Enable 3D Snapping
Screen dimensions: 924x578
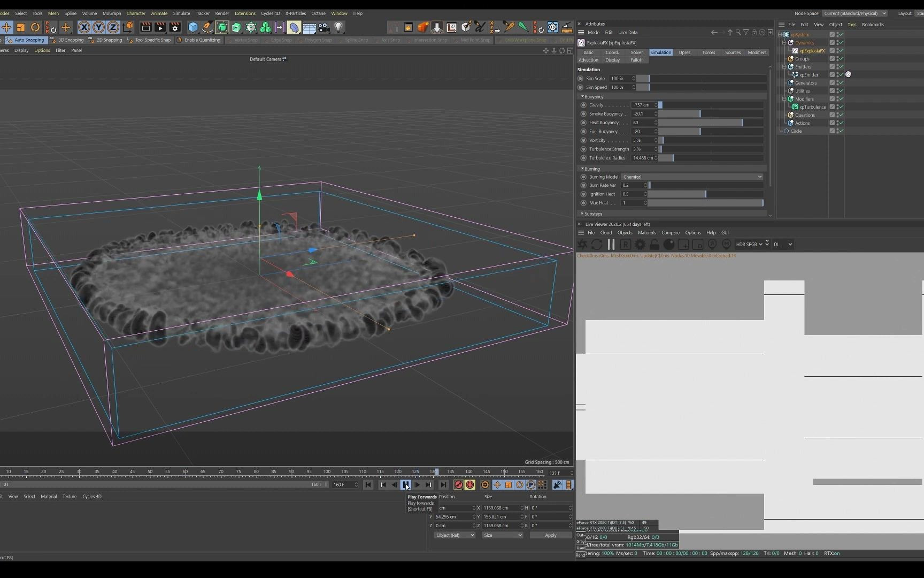pos(67,40)
